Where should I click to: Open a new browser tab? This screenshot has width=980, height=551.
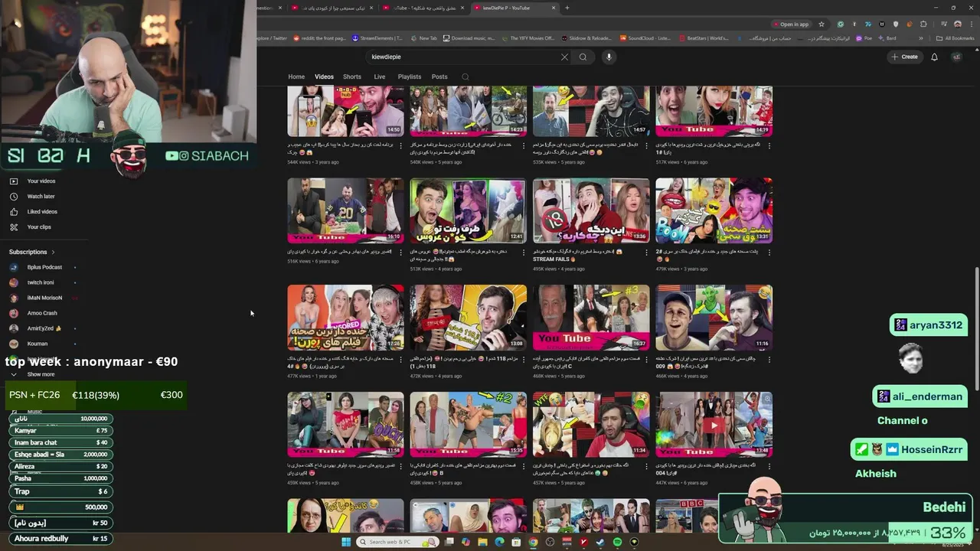567,8
